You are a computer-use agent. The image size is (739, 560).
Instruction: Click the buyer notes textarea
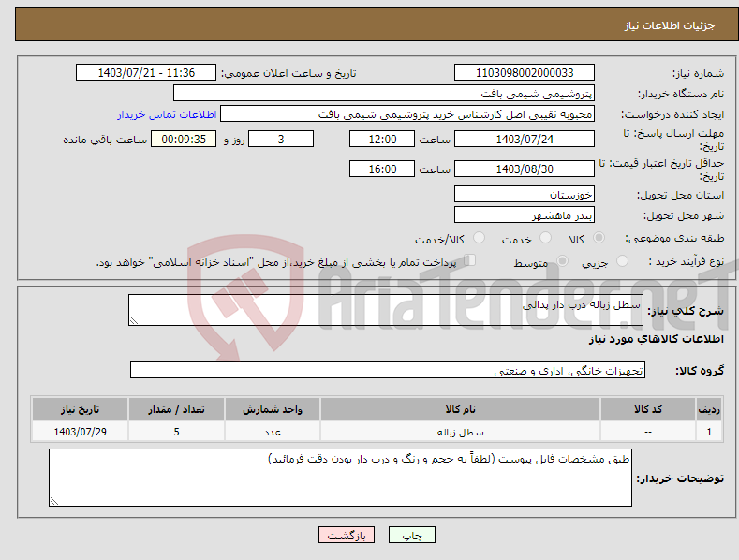[x=340, y=478]
